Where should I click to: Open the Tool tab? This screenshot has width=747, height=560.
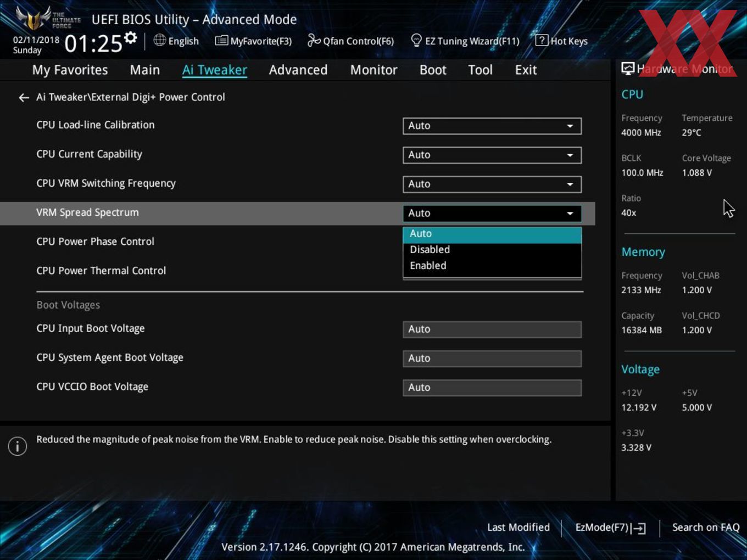tap(480, 70)
